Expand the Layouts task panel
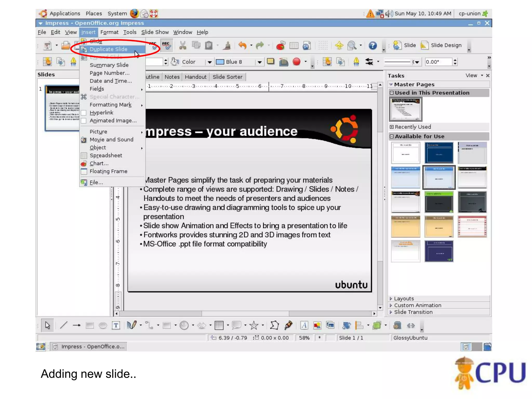The width and height of the screenshot is (532, 399). coord(404,298)
